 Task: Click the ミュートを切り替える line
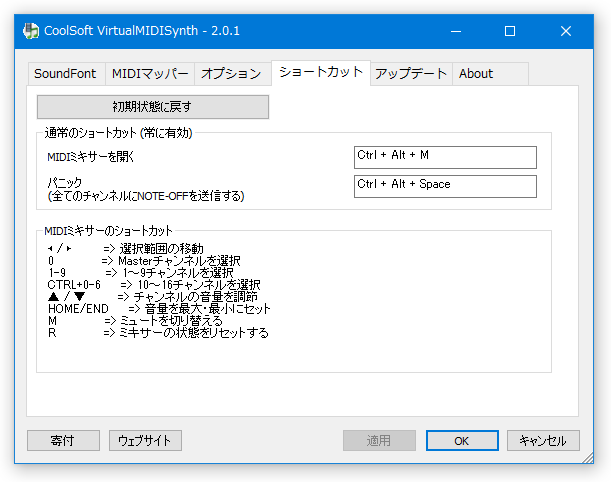coord(135,321)
